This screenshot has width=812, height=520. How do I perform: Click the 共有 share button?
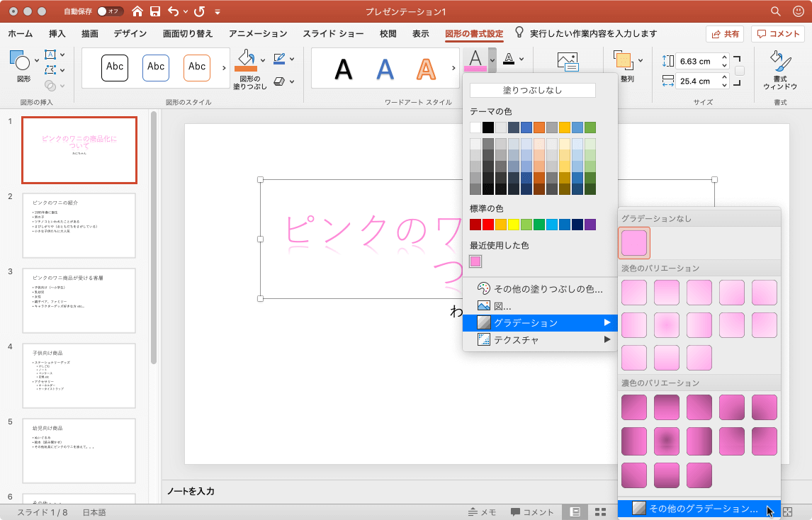tap(724, 33)
